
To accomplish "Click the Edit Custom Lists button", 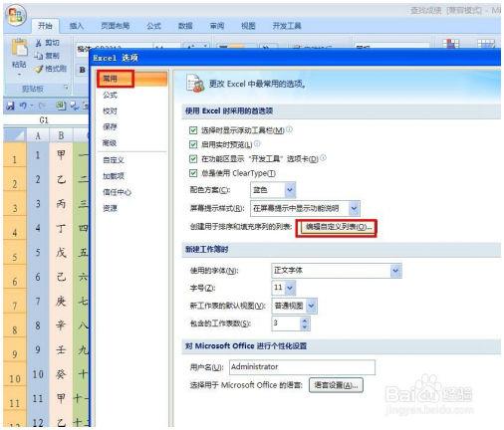I will click(337, 227).
